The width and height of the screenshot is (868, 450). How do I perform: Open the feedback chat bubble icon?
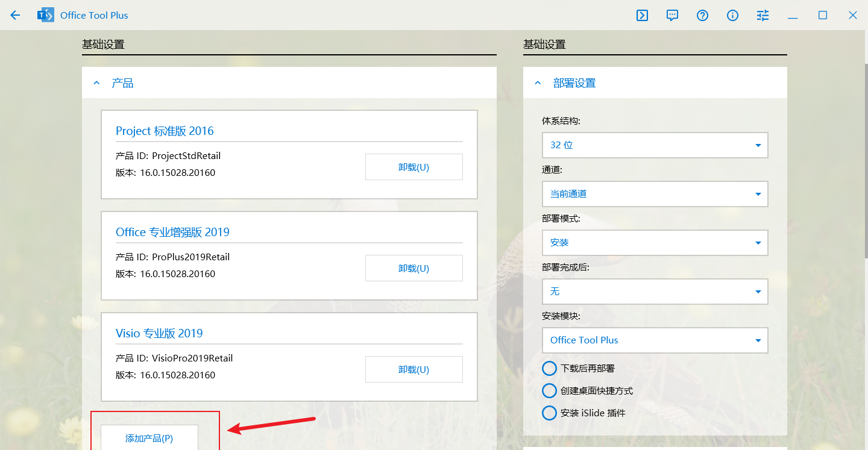click(673, 16)
